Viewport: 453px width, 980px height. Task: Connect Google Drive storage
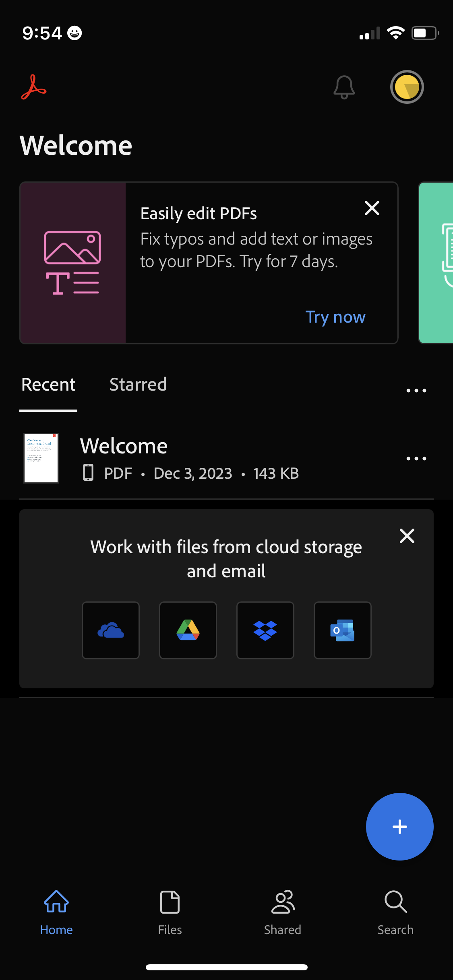188,630
